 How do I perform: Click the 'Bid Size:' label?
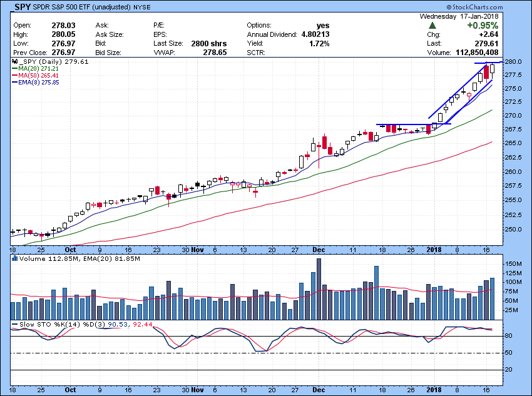coord(108,53)
